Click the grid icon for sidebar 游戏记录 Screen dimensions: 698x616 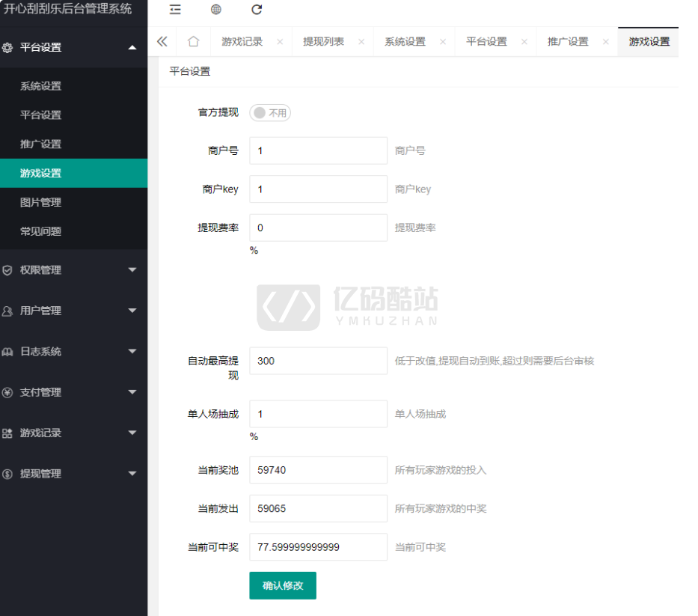(x=7, y=433)
